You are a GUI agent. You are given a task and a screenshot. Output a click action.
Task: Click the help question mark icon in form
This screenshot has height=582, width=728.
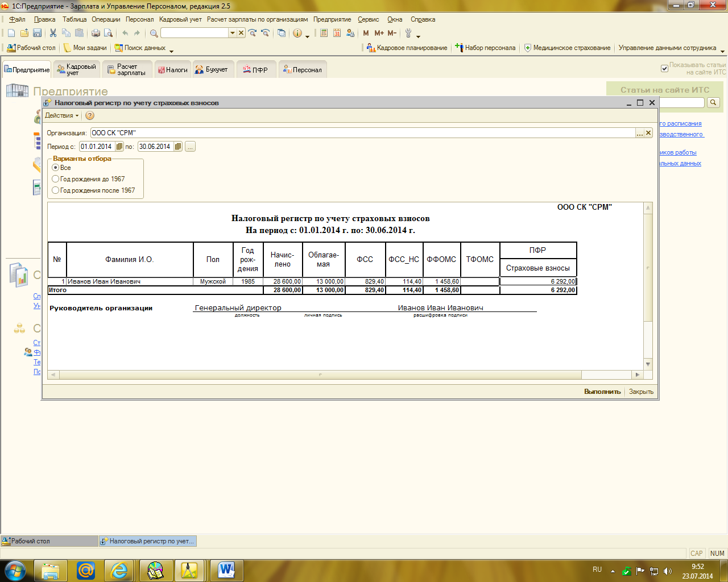click(89, 115)
